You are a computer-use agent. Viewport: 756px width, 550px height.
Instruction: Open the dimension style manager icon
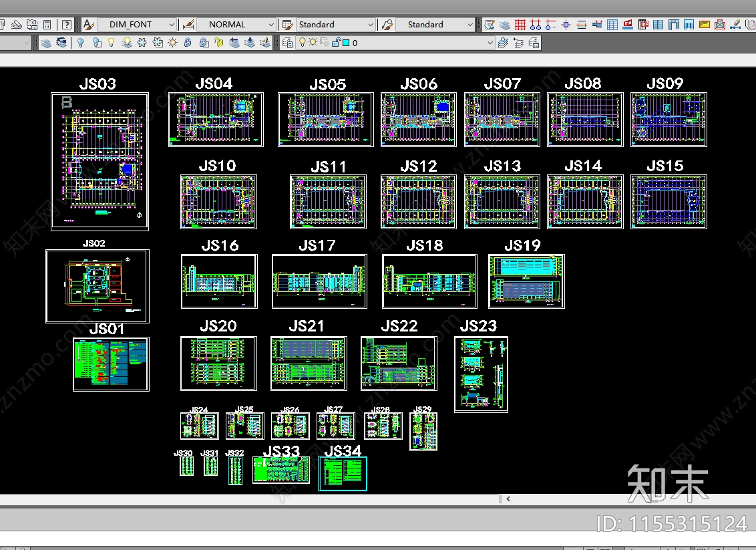pos(188,25)
